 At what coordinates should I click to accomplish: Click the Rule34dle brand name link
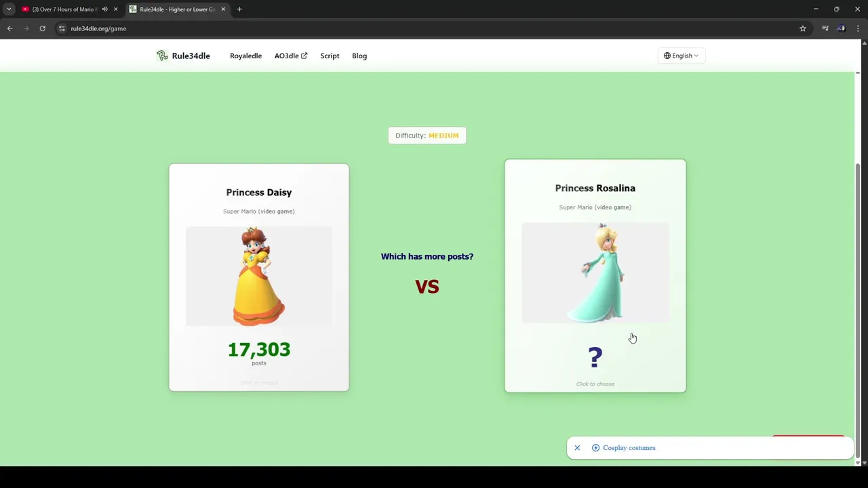click(191, 56)
